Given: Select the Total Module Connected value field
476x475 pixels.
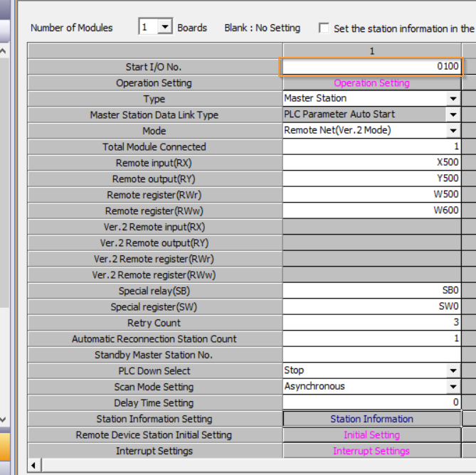Looking at the screenshot, I should point(371,146).
